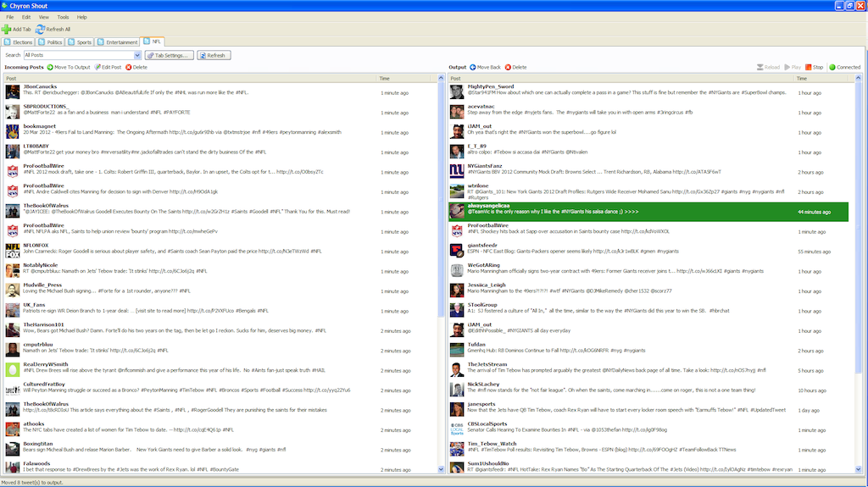Switch to the Elections tab

[19, 42]
